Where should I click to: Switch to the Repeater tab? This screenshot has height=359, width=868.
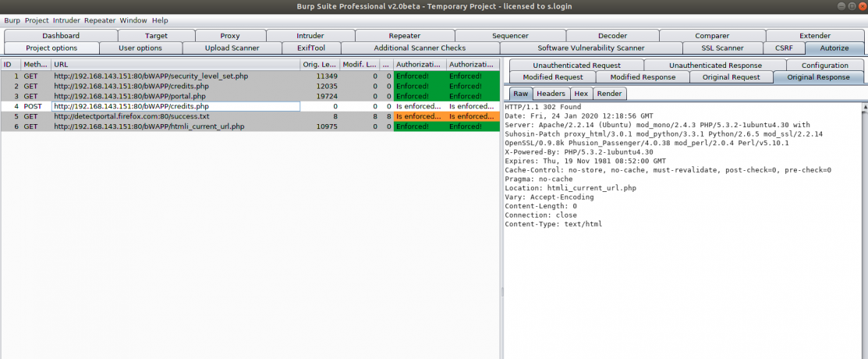405,35
